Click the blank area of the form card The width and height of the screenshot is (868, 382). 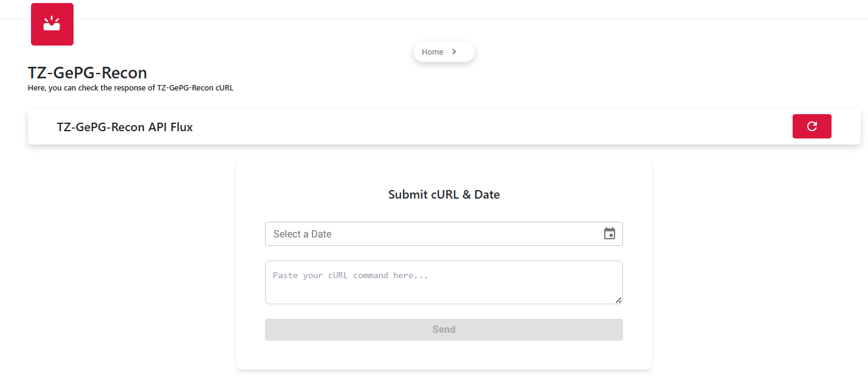click(x=444, y=355)
